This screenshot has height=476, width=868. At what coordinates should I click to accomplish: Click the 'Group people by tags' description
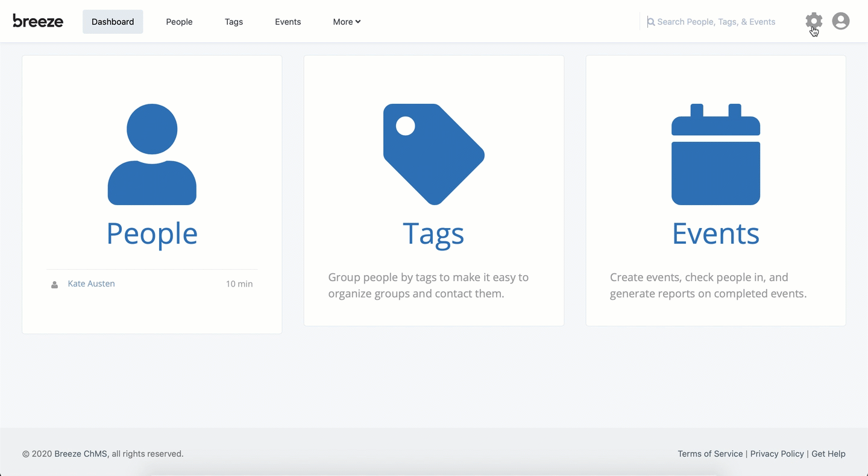429,285
